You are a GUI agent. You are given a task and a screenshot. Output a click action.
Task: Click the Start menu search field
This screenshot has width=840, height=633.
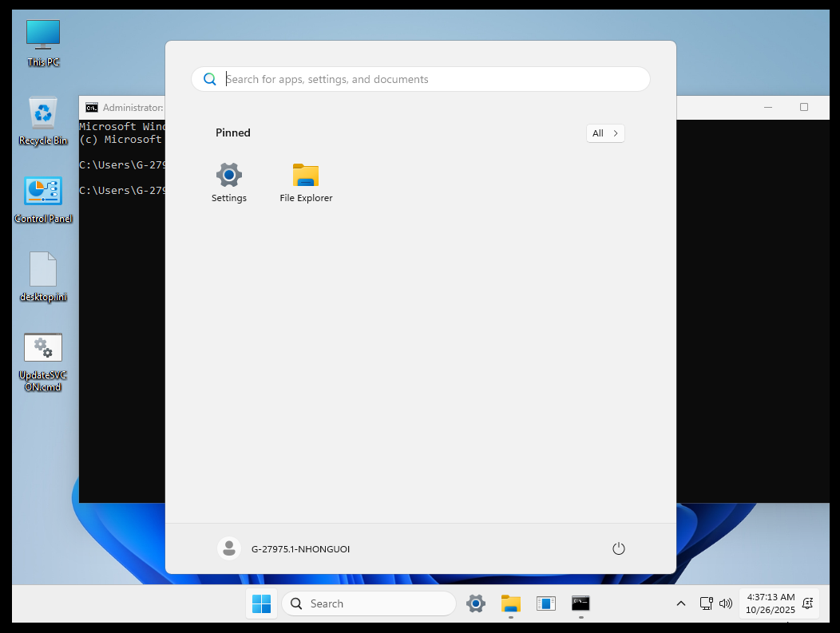pos(421,79)
